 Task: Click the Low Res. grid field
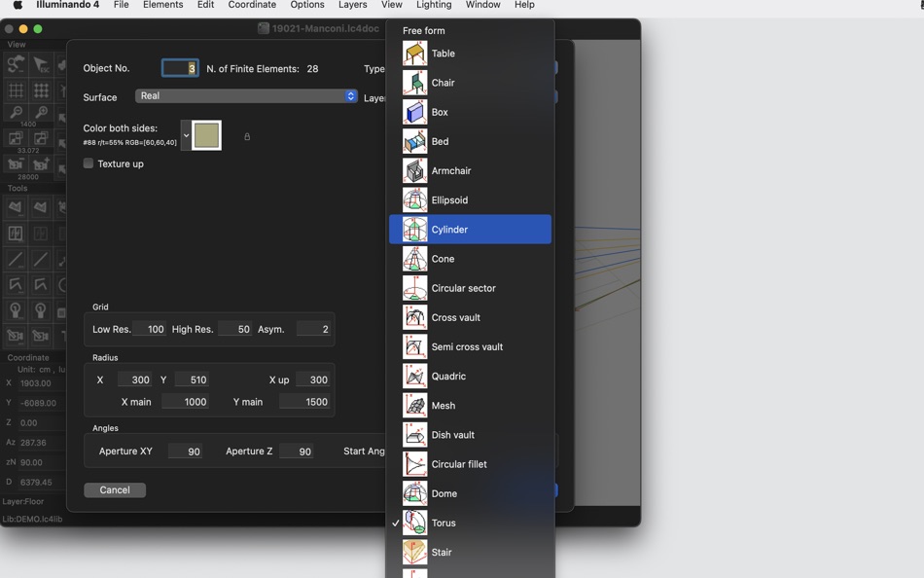[149, 329]
